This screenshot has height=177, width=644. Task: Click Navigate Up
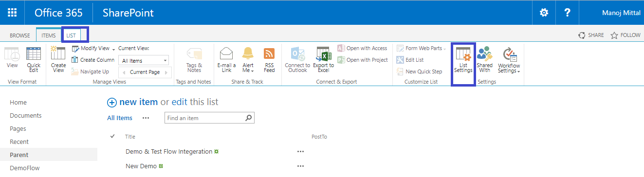coord(90,71)
